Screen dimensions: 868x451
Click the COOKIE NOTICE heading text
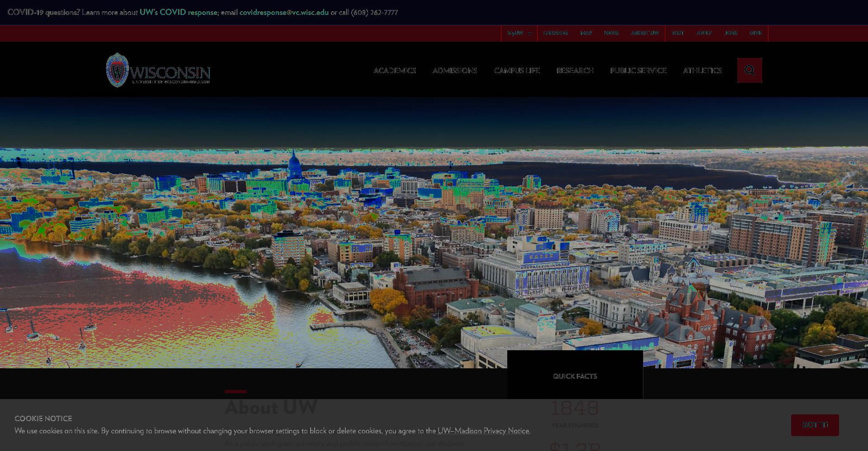(x=43, y=418)
